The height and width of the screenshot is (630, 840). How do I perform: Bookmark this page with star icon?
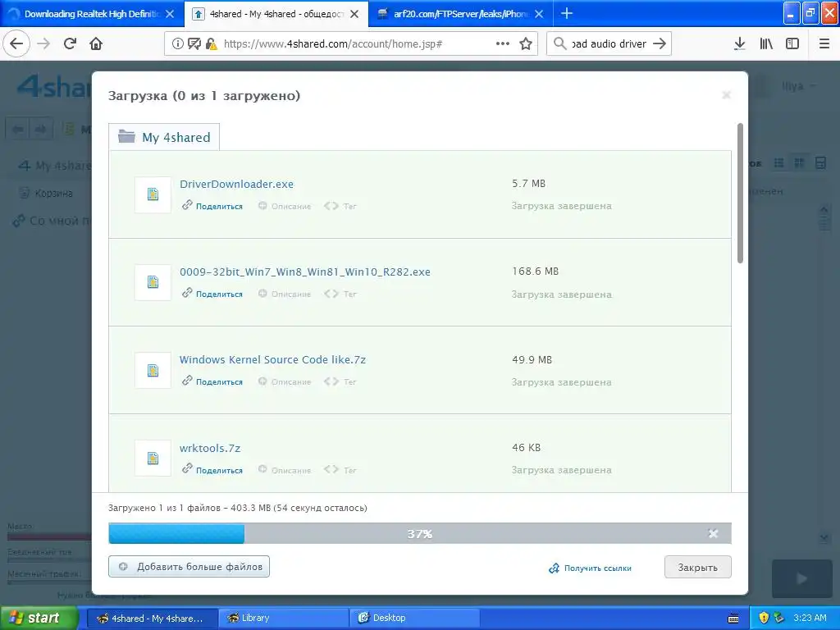point(526,43)
